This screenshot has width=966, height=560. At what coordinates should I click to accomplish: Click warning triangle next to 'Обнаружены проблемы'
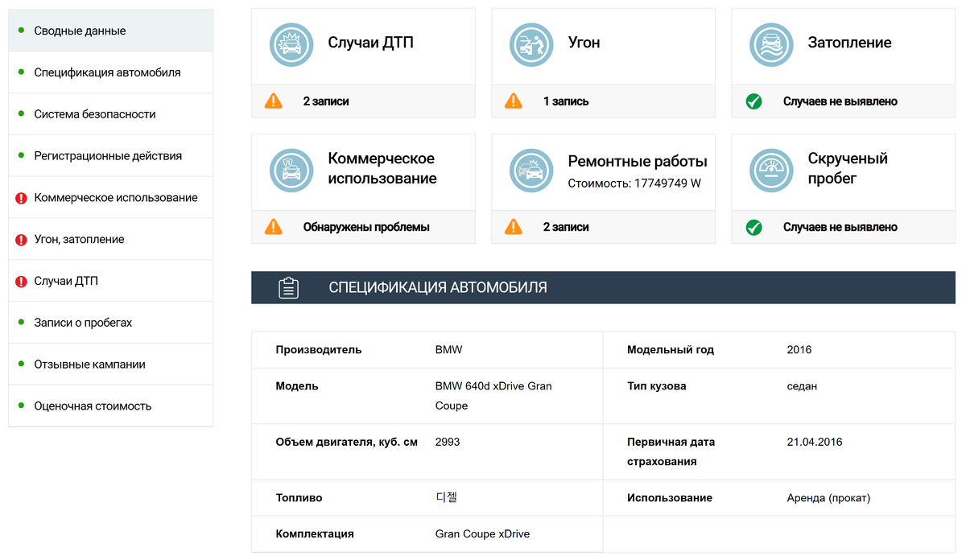274,227
